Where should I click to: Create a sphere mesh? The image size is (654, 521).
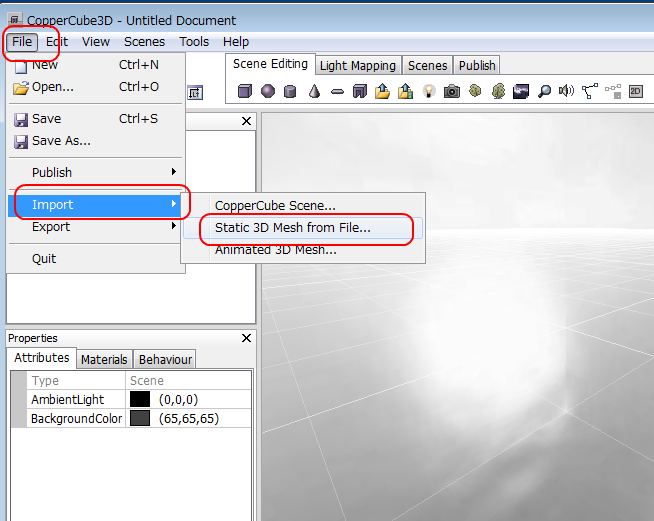[x=268, y=91]
